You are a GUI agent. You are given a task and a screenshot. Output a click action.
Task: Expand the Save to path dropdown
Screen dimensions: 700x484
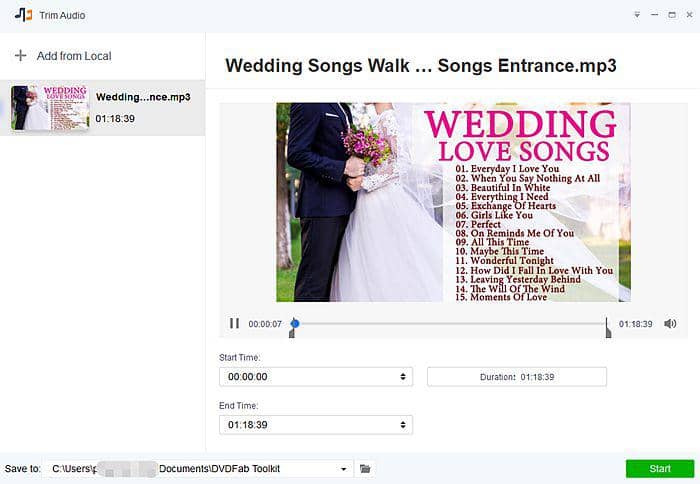pos(344,468)
